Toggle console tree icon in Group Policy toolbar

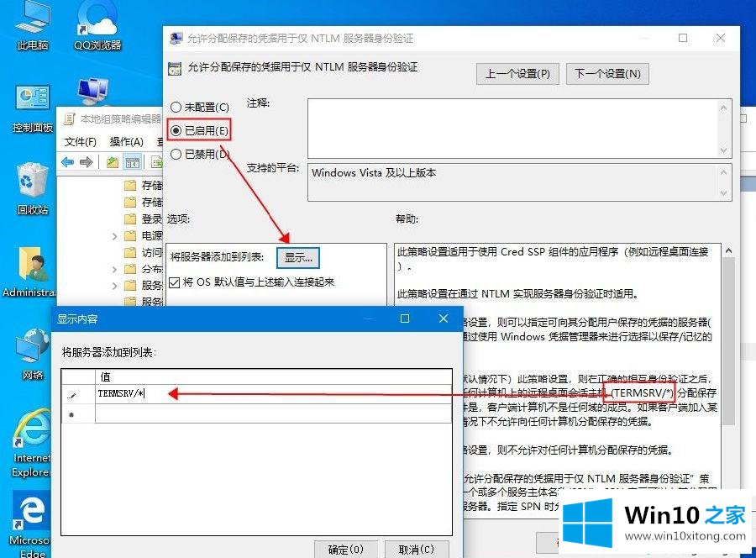click(x=132, y=162)
